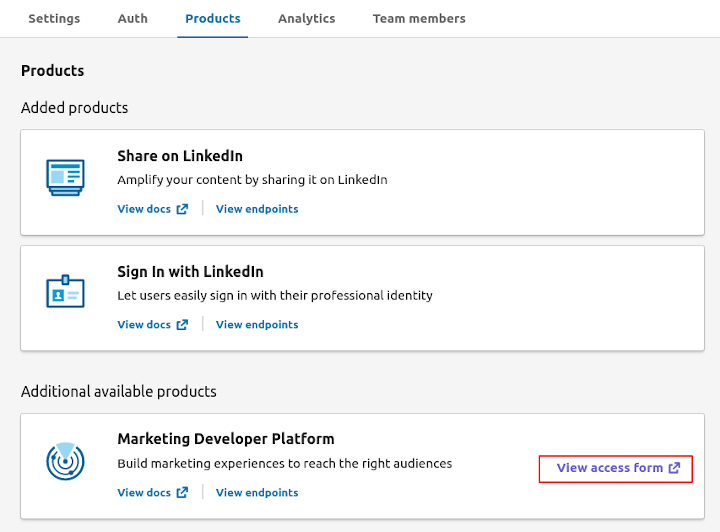The height and width of the screenshot is (532, 720).
Task: Click the 'Let users easily sign in' description
Action: 275,296
